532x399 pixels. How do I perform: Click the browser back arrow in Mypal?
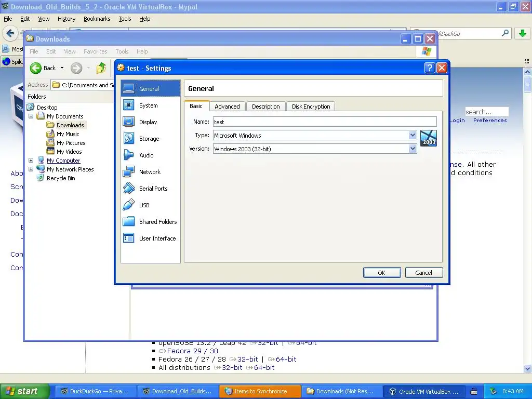pos(10,33)
